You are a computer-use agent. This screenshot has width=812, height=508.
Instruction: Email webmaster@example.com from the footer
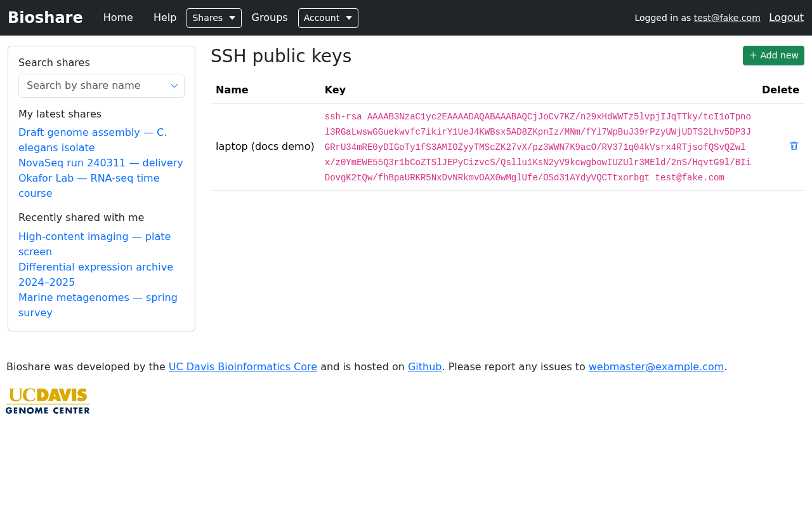[x=656, y=367]
